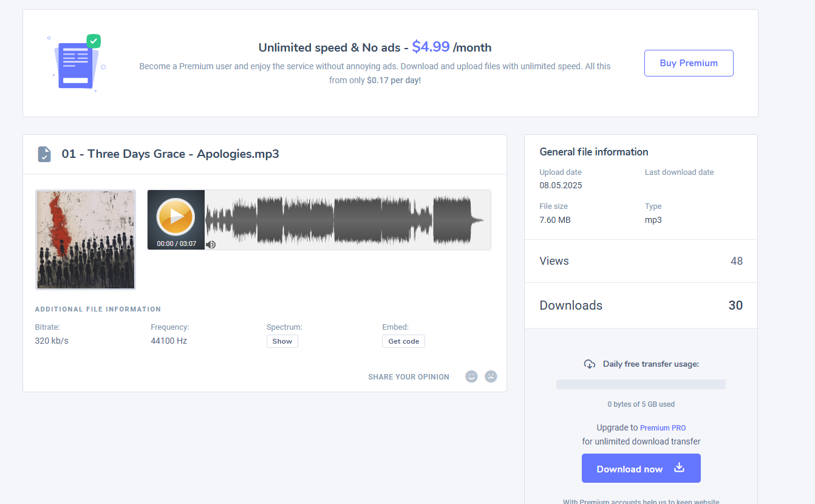Click the 'Last download date' label
Screen dimensions: 815x504
(x=680, y=172)
